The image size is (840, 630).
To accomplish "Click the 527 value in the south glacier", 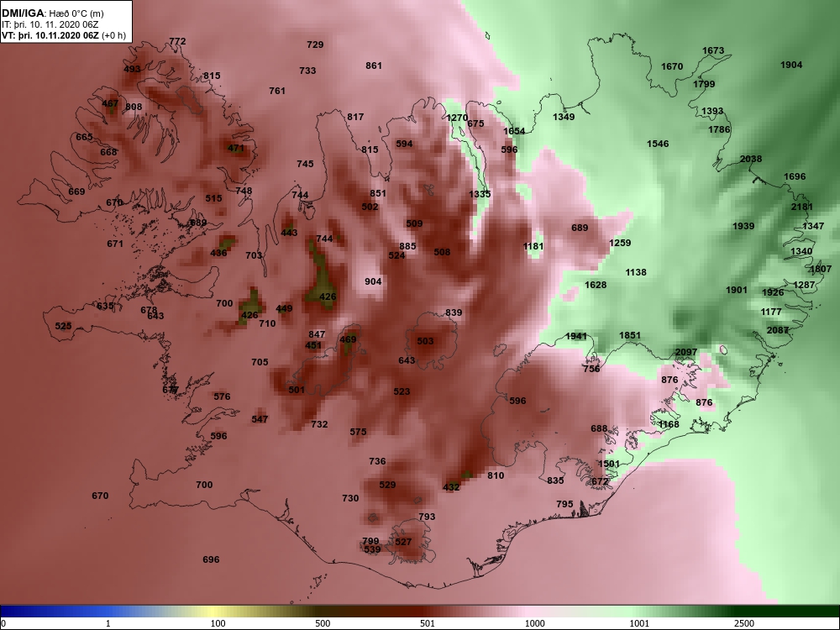I will (403, 542).
